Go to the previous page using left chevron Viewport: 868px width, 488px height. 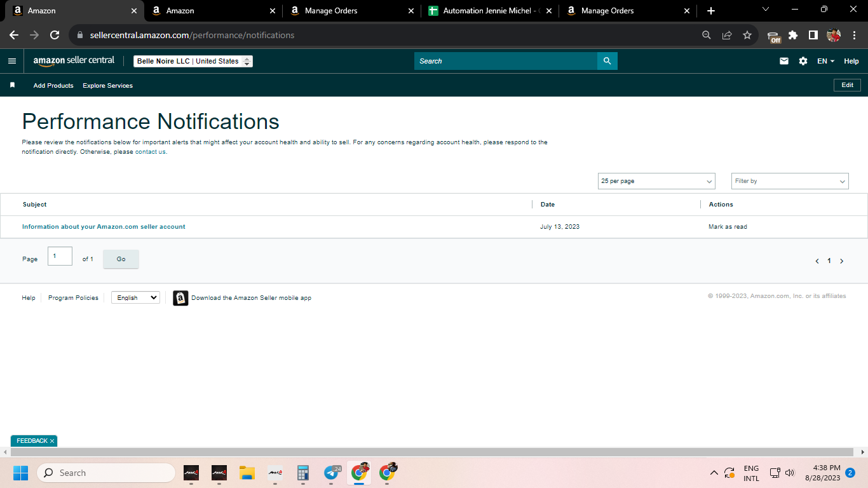coord(817,261)
